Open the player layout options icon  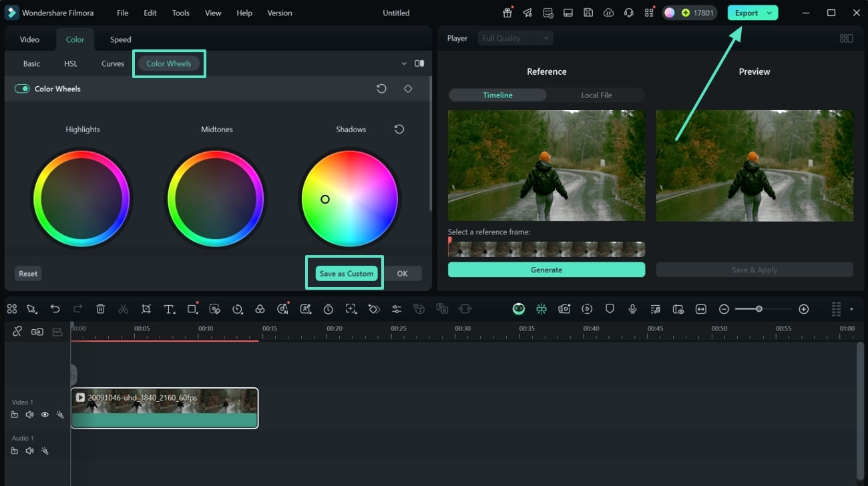pyautogui.click(x=846, y=39)
